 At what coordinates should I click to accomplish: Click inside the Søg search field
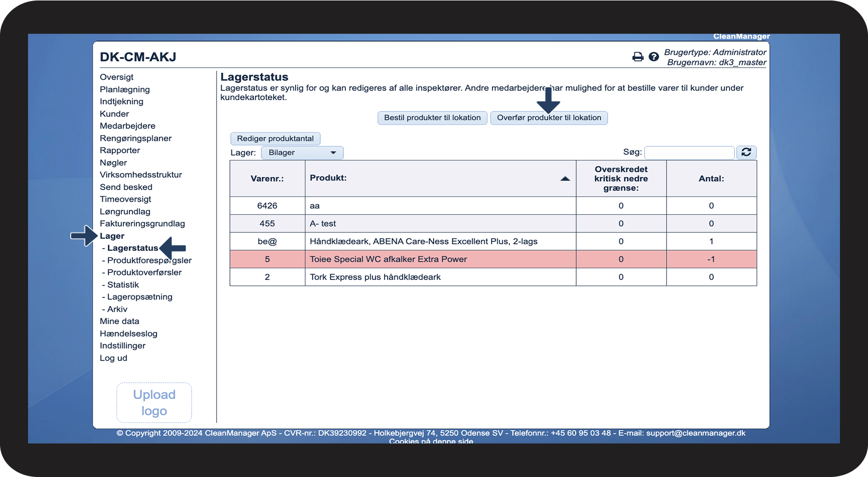[x=689, y=153]
